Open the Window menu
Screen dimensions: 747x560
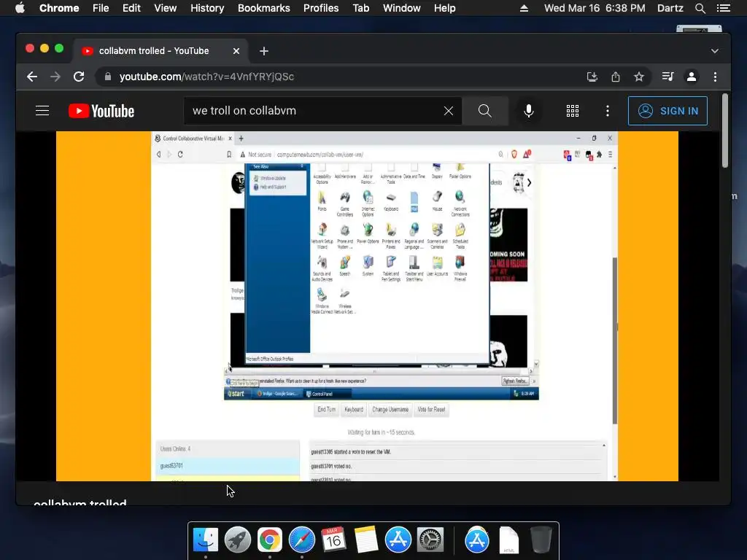click(x=402, y=8)
